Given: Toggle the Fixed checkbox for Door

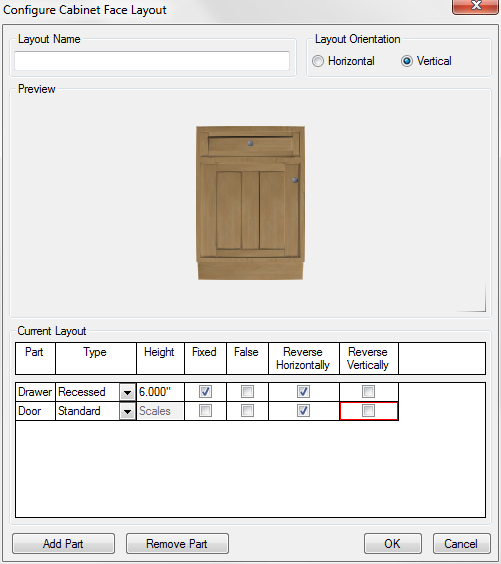Looking at the screenshot, I should tap(205, 411).
